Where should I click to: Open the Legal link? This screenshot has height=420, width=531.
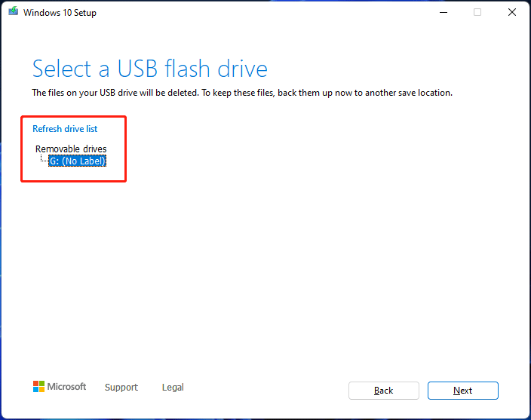173,387
